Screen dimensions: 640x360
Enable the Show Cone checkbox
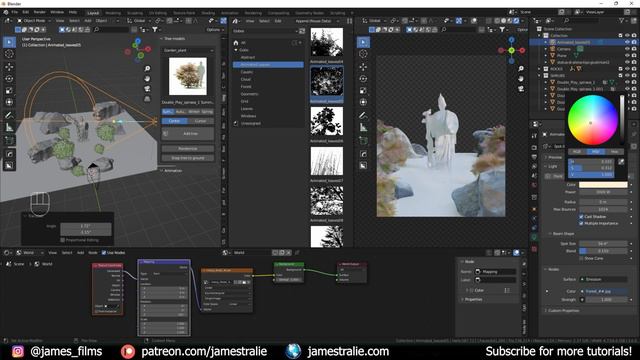pyautogui.click(x=581, y=258)
